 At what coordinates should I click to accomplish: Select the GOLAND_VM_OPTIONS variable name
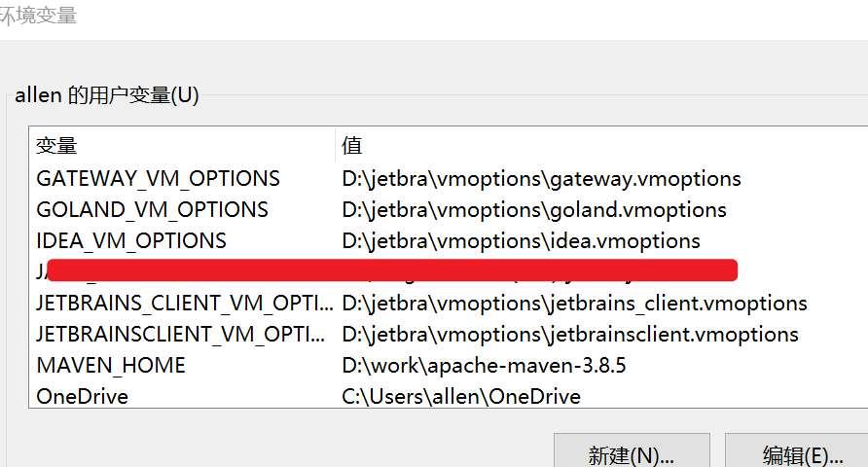(x=152, y=209)
